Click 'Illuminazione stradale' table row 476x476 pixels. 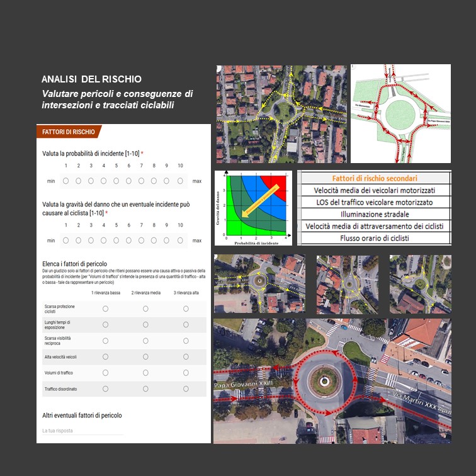tap(375, 214)
